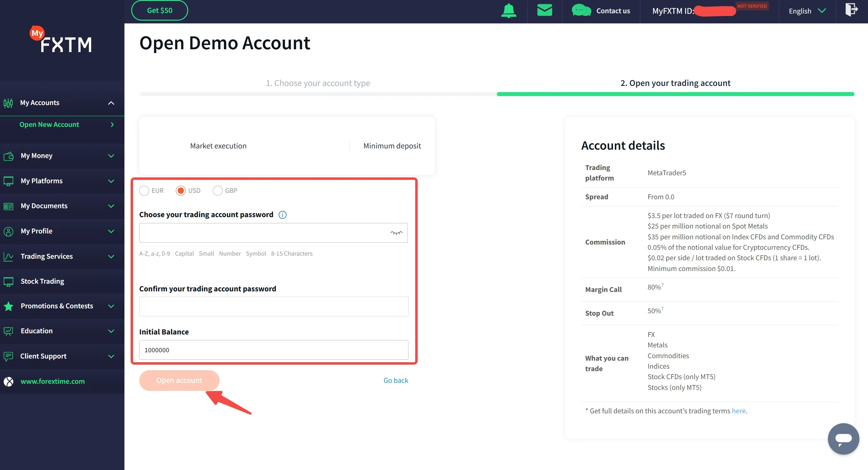868x470 pixels.
Task: Click the Promotions & Contests star icon
Action: pyautogui.click(x=8, y=306)
